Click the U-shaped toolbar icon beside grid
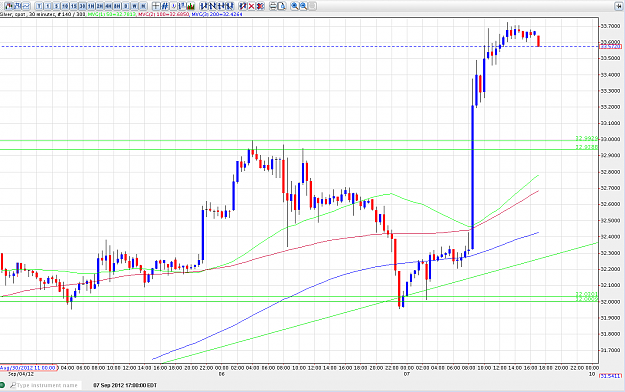625x392 pixels. 173,6
